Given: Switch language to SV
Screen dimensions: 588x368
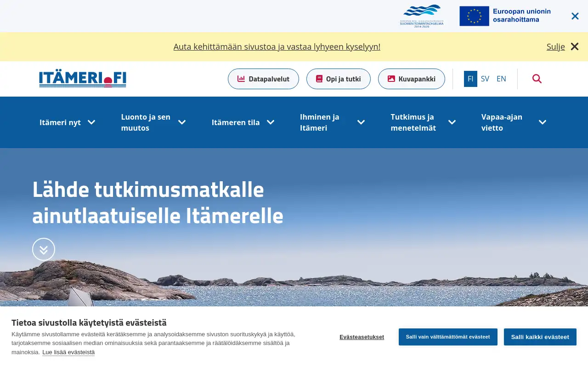Looking at the screenshot, I should (x=485, y=79).
